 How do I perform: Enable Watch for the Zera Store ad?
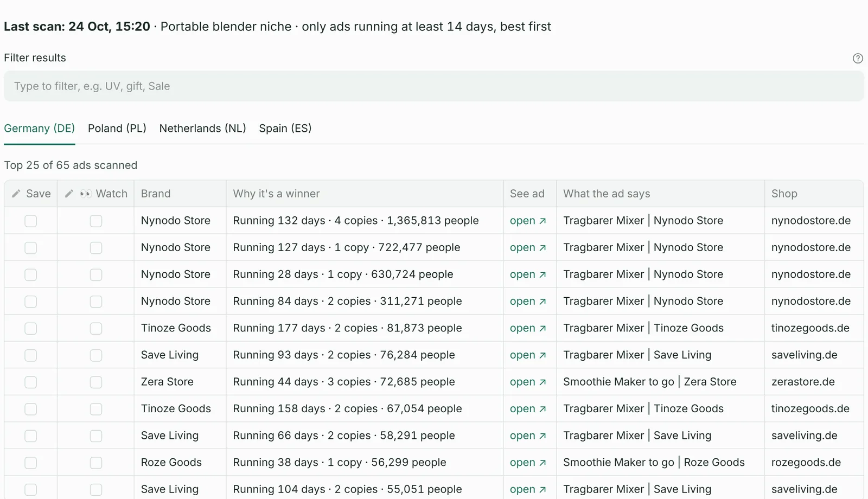[x=96, y=382]
